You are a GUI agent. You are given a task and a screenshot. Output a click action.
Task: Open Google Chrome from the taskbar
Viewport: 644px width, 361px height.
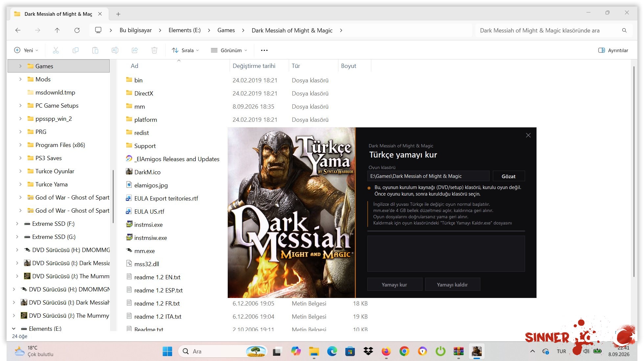[x=404, y=351]
